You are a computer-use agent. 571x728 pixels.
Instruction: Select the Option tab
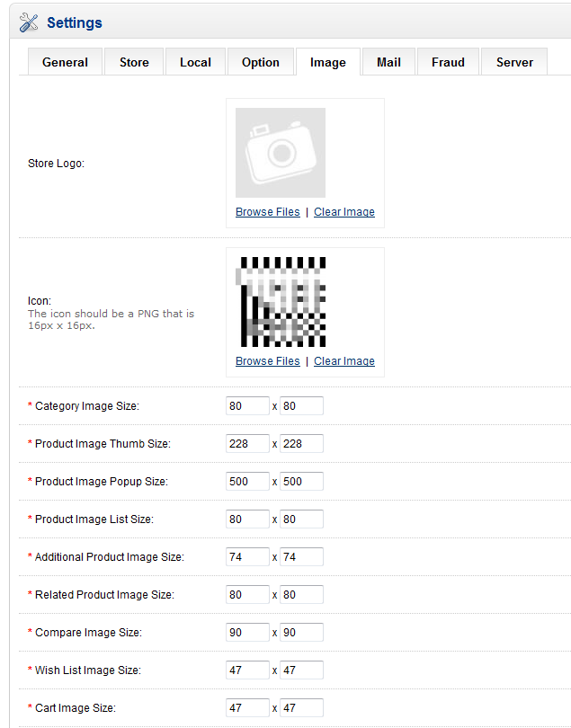(x=261, y=62)
